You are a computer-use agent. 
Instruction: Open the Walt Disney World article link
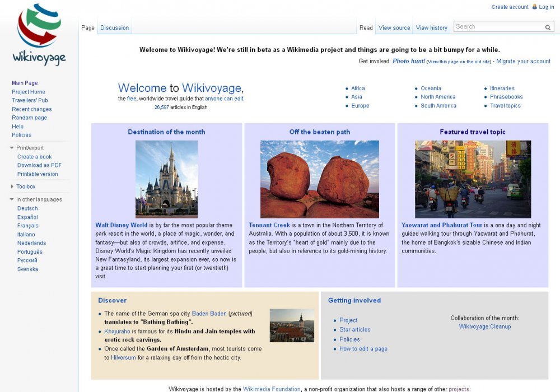(x=121, y=225)
